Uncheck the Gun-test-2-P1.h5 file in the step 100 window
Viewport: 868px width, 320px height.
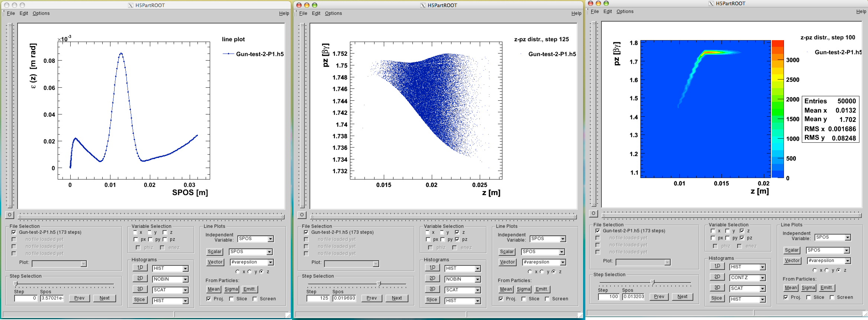click(x=598, y=231)
